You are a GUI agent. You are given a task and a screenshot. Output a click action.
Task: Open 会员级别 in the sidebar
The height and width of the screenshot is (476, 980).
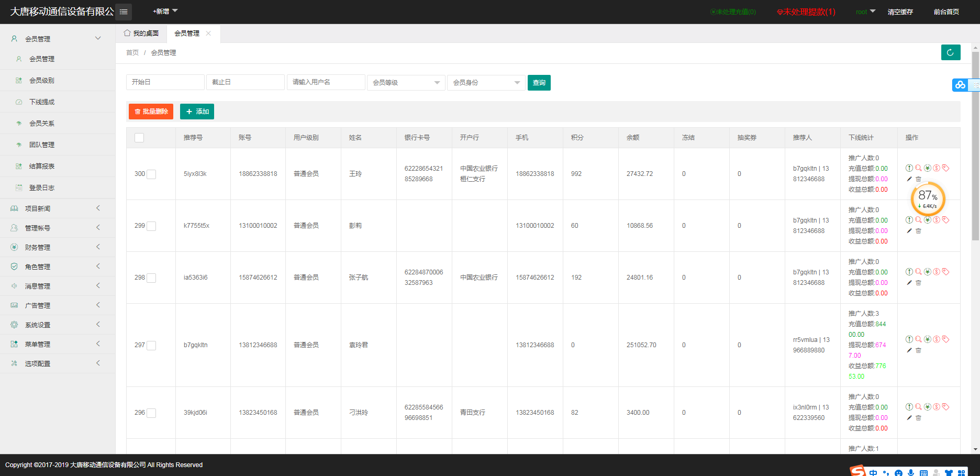[42, 81]
